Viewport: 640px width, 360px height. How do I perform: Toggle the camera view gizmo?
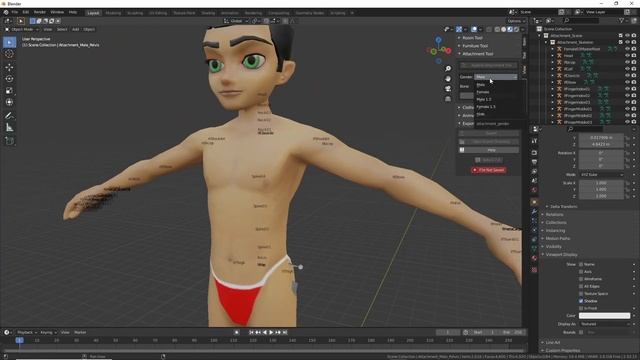[448, 89]
